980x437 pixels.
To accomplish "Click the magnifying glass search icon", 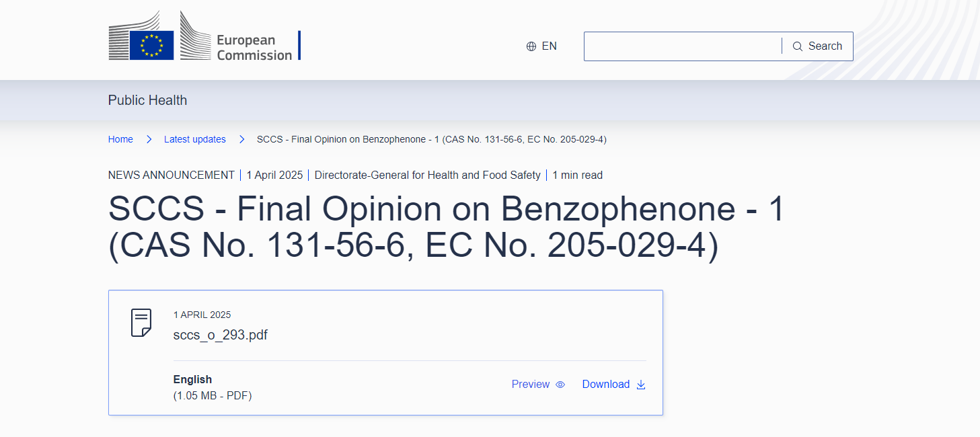I will pyautogui.click(x=798, y=46).
